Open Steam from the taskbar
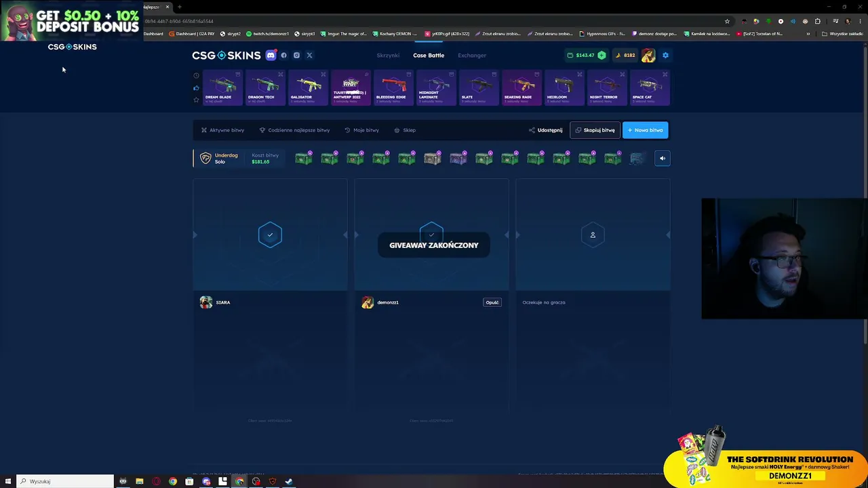The width and height of the screenshot is (868, 488). (x=289, y=481)
